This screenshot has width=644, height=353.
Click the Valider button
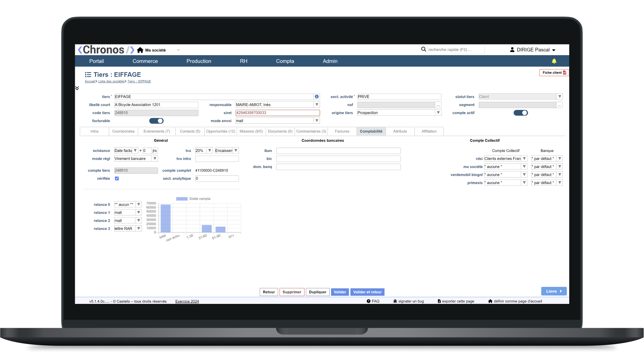coord(340,292)
